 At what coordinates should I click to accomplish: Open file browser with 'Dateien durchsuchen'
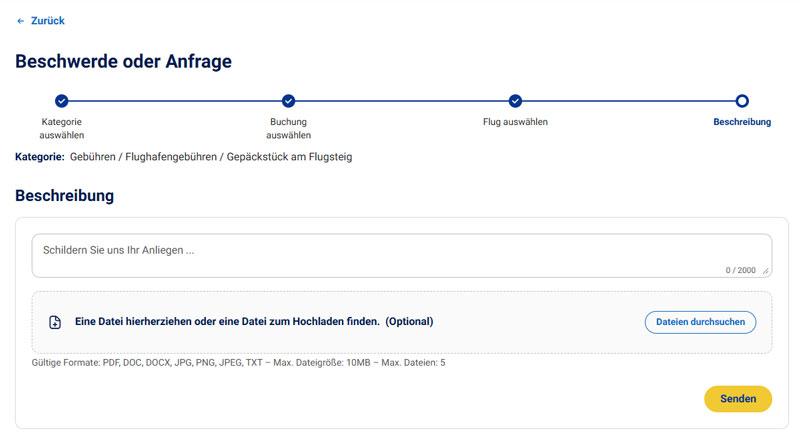click(x=700, y=322)
